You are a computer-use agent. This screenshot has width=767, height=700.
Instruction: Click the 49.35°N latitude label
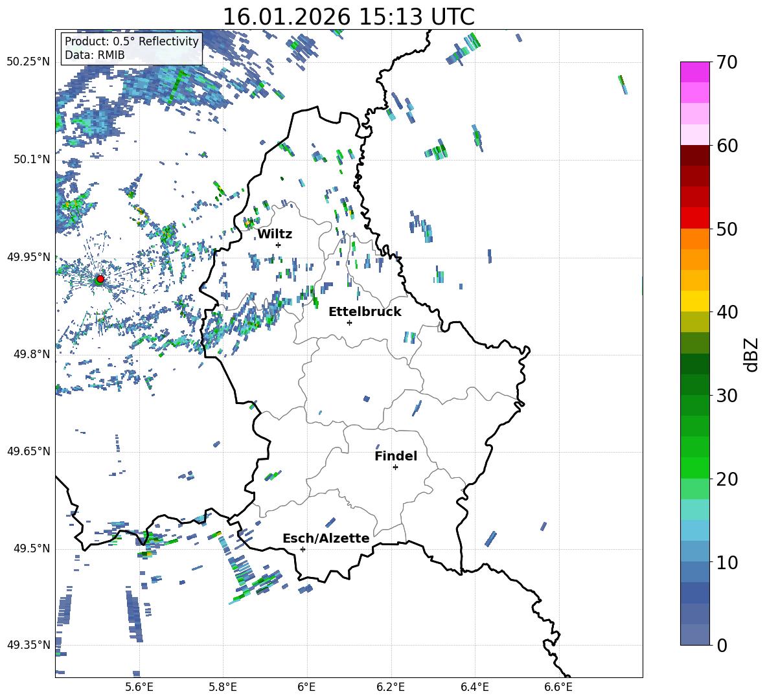(x=29, y=645)
